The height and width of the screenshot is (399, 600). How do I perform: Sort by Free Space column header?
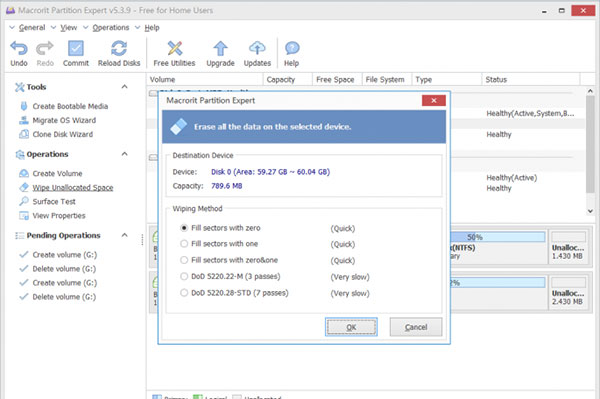click(x=337, y=80)
